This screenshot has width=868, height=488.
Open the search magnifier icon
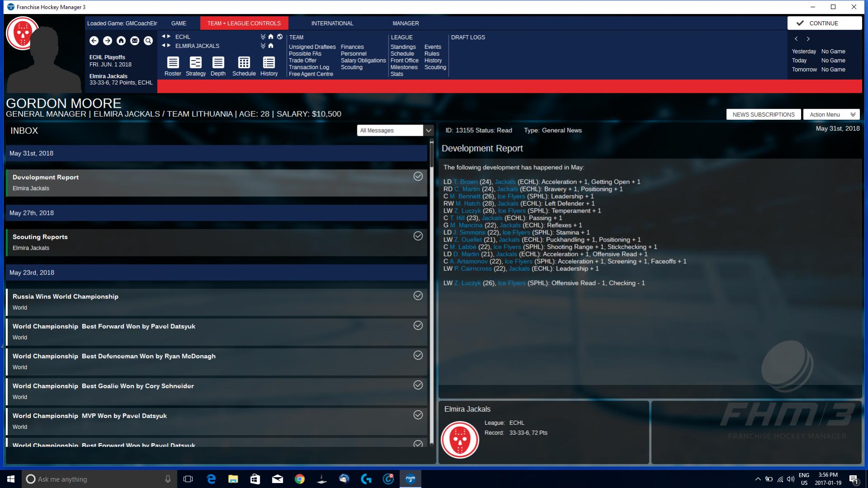148,41
